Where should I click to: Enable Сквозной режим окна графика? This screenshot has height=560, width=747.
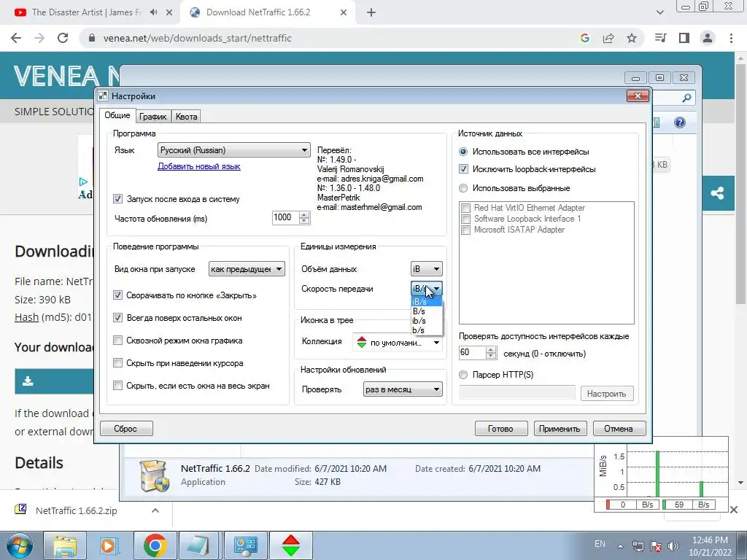117,341
